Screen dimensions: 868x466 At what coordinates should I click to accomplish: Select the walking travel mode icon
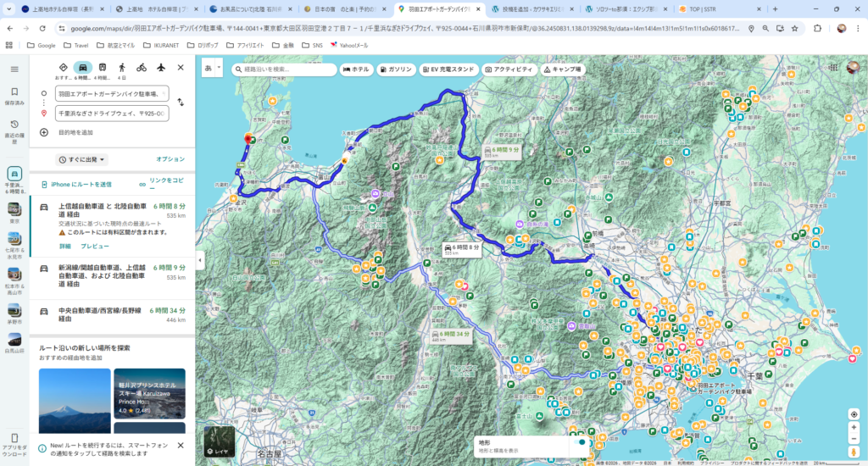coord(121,67)
